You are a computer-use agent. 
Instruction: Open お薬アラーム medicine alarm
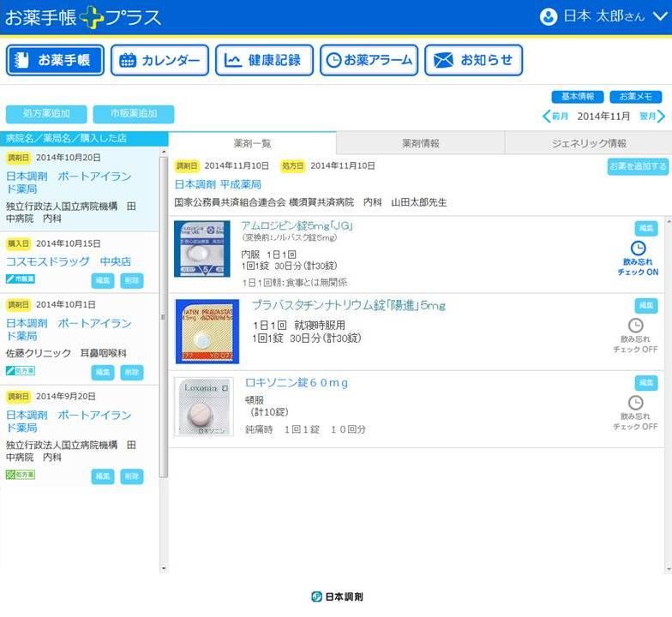tap(369, 60)
